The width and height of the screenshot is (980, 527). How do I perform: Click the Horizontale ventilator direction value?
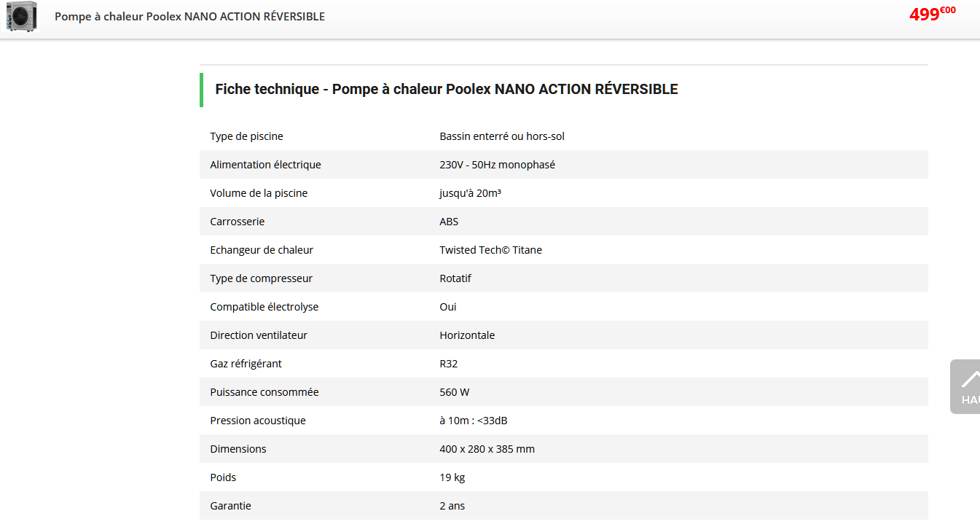tap(467, 335)
